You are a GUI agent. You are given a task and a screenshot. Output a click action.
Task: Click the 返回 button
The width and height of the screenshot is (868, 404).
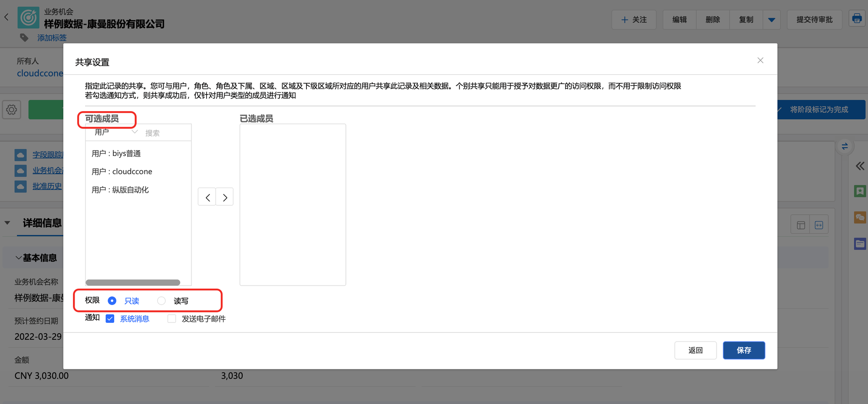point(695,350)
